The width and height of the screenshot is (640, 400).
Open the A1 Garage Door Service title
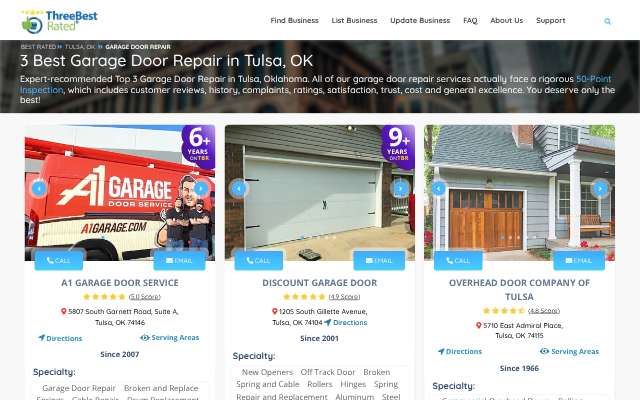tap(120, 283)
